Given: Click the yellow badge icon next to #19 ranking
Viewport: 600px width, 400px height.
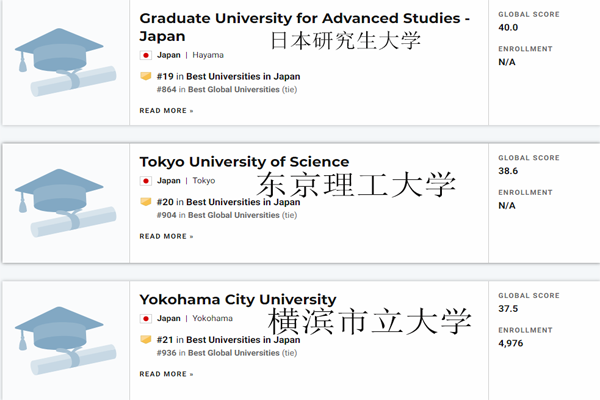Looking at the screenshot, I should (146, 76).
